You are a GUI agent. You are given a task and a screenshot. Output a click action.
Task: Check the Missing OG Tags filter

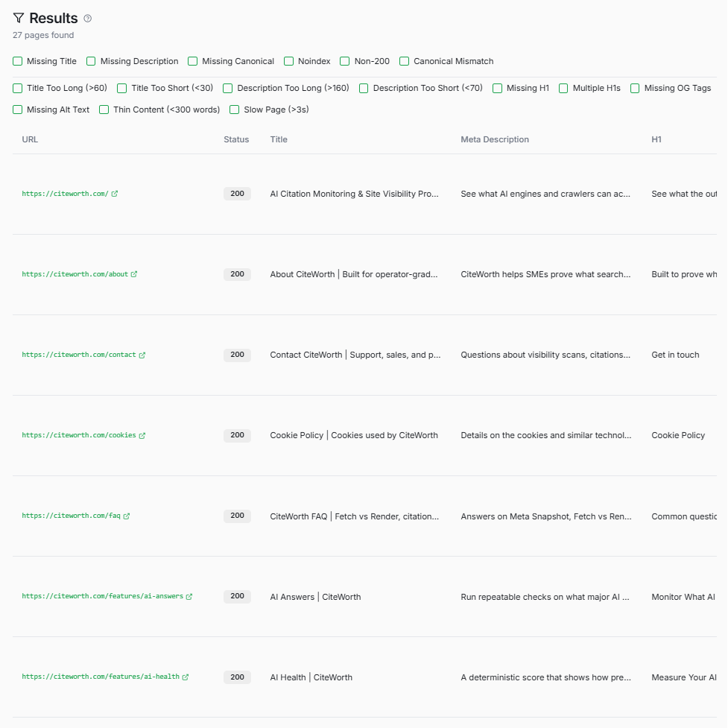pos(636,88)
